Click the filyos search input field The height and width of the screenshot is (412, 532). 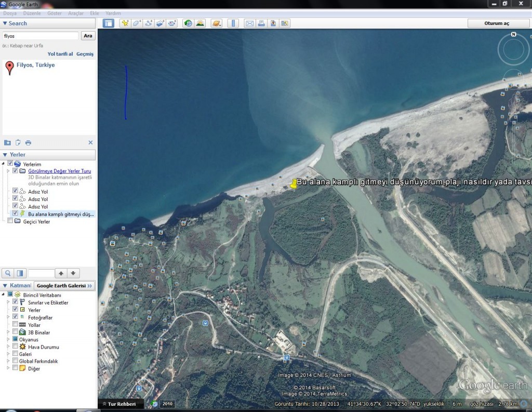click(40, 36)
